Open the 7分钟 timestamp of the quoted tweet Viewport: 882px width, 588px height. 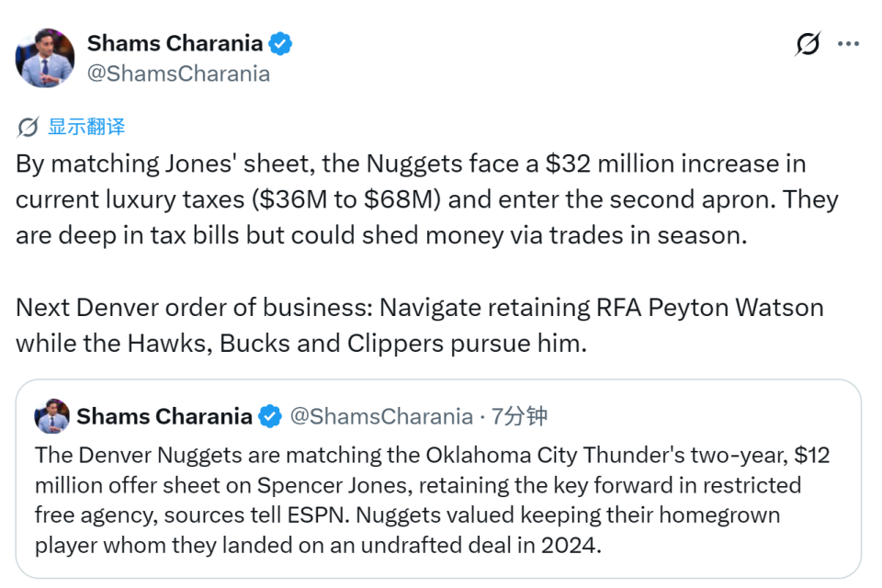tap(519, 416)
